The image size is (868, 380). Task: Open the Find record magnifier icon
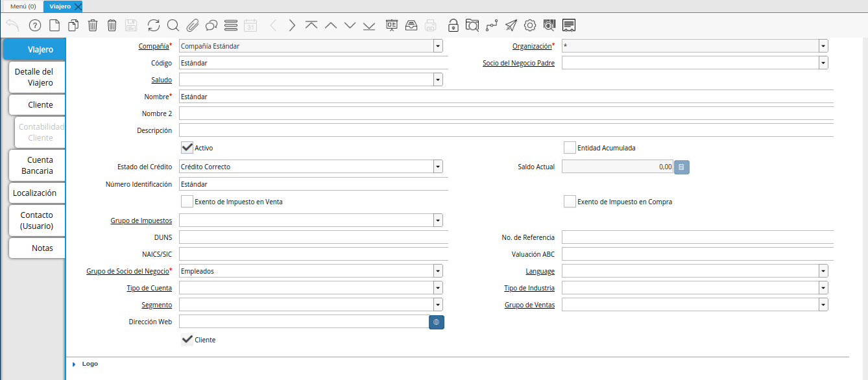coord(173,25)
